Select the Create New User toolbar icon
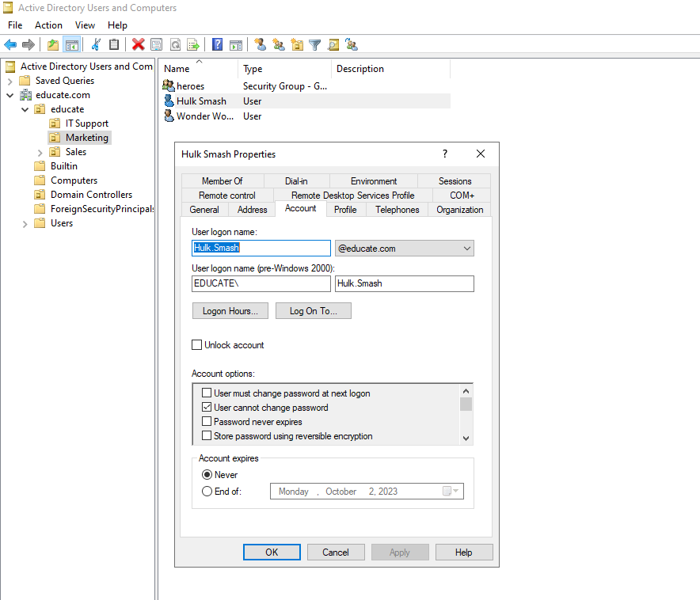Viewport: 700px width, 600px height. [260, 44]
